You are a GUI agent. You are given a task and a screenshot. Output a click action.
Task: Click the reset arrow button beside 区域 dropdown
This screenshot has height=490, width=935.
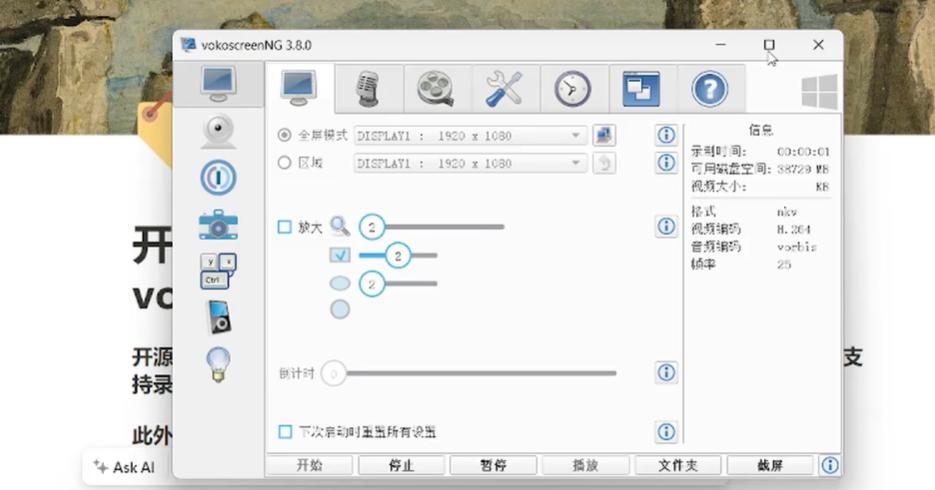click(604, 163)
